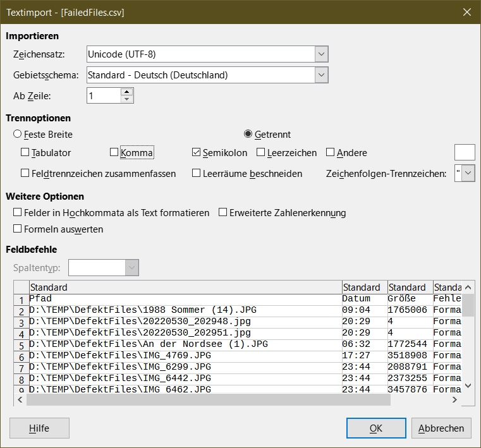Image resolution: width=481 pixels, height=448 pixels.
Task: Click the Pfad cell in preview row 1
Action: [186, 299]
